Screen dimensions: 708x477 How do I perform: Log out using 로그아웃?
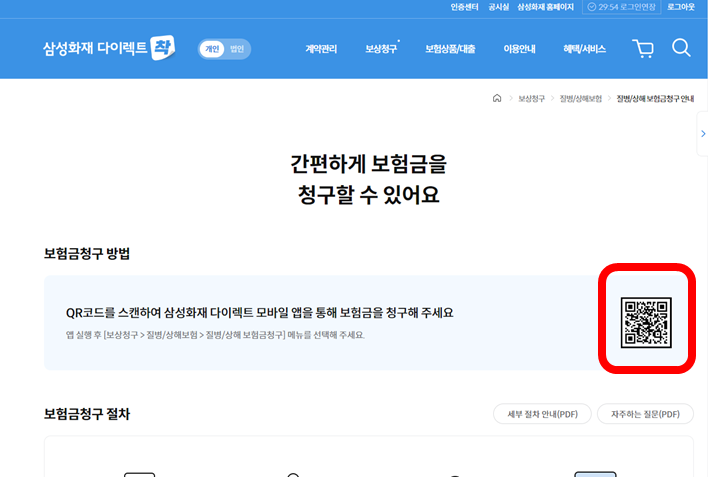(x=681, y=7)
